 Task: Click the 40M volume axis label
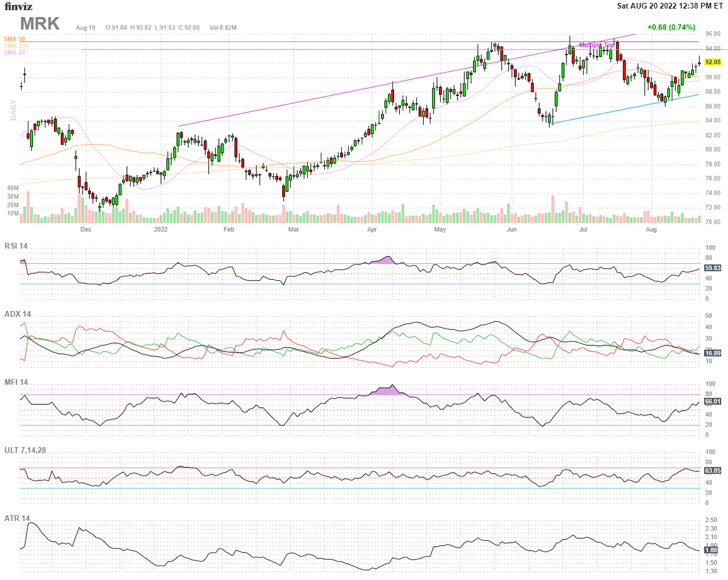(x=13, y=188)
